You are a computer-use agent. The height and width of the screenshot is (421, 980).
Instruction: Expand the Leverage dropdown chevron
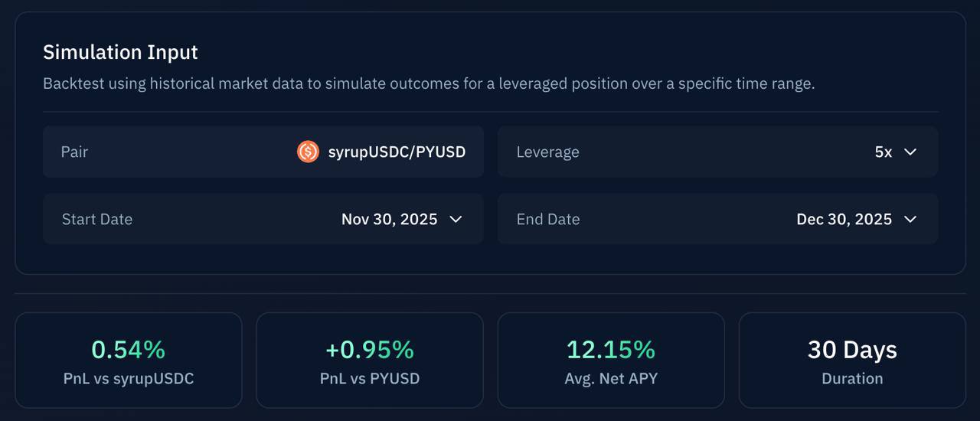910,152
